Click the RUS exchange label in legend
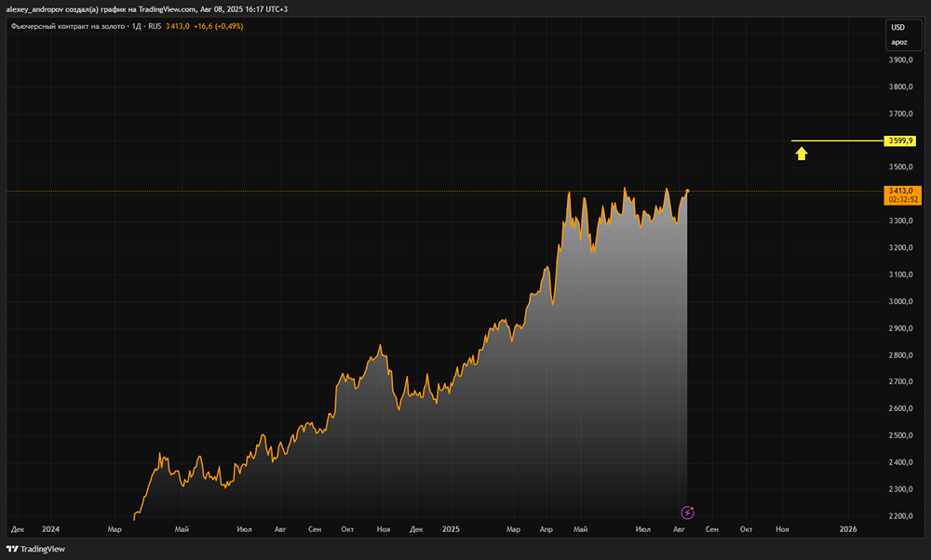Image resolution: width=931 pixels, height=560 pixels. pos(155,26)
